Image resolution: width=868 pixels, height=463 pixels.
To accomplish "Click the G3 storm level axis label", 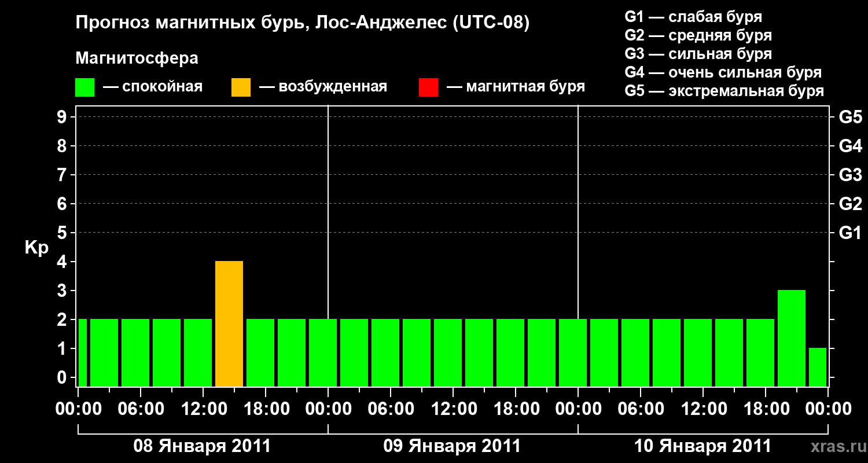I will pyautogui.click(x=850, y=175).
